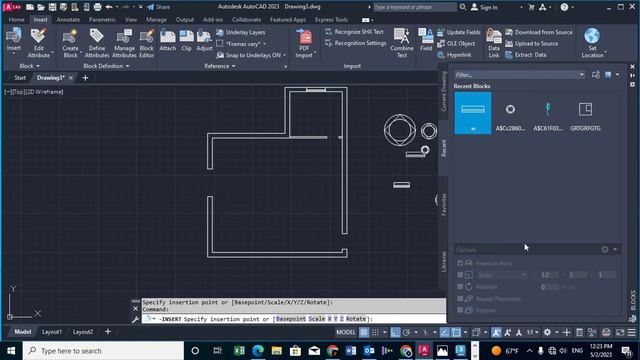Open the Express Tools ribbon tab
Screen dimensions: 640x360
pos(331,20)
